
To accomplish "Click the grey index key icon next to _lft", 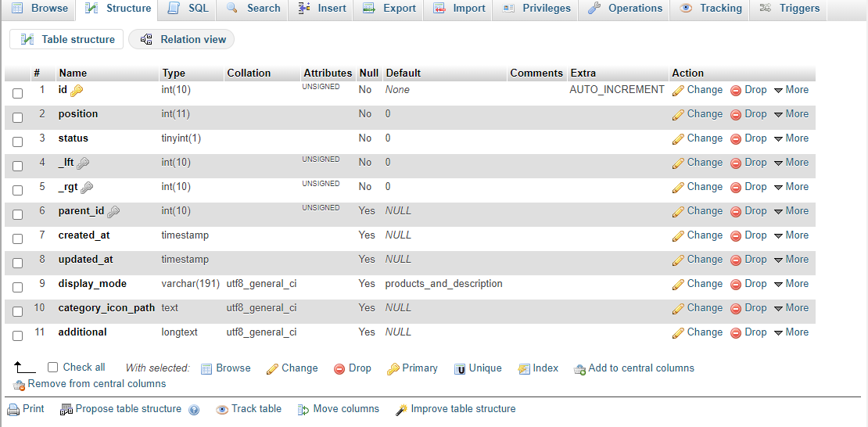I will [x=82, y=163].
